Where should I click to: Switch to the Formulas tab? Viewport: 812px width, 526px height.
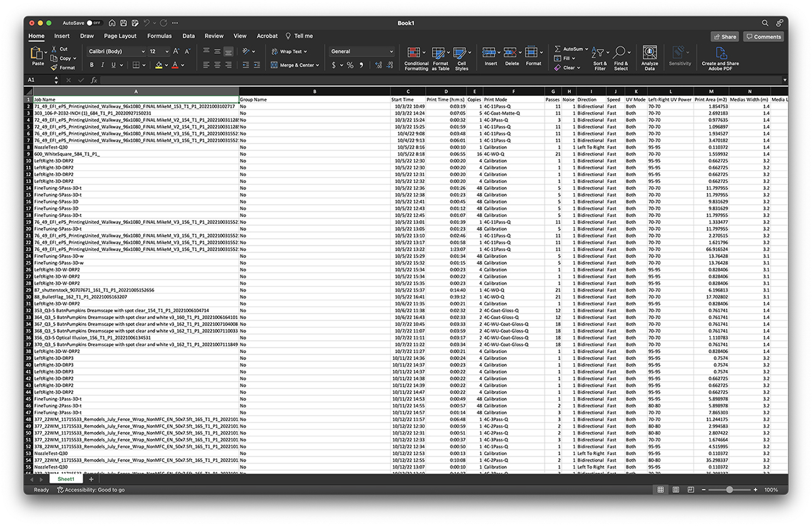point(159,36)
